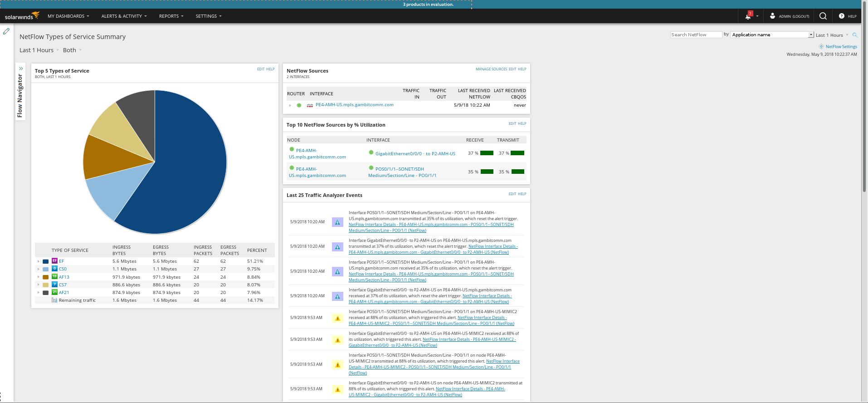Click the NetFlow search magnifier icon
The height and width of the screenshot is (403, 868).
855,35
